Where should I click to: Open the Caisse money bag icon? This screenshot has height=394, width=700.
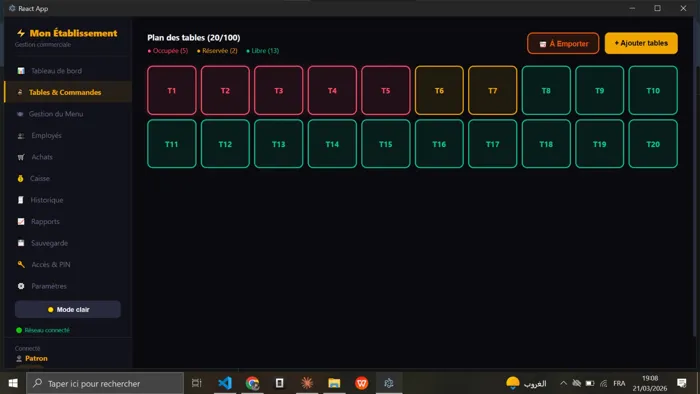[x=21, y=178]
